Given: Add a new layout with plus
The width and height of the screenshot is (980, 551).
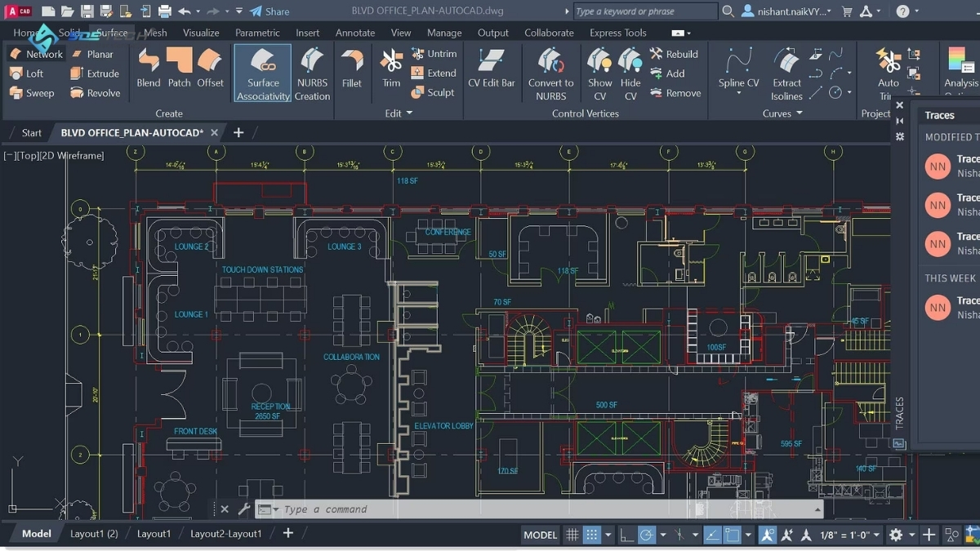Looking at the screenshot, I should (287, 533).
